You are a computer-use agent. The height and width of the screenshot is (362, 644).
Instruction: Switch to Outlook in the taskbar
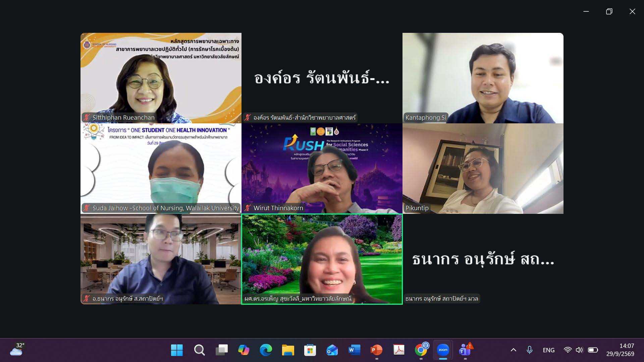click(x=332, y=350)
